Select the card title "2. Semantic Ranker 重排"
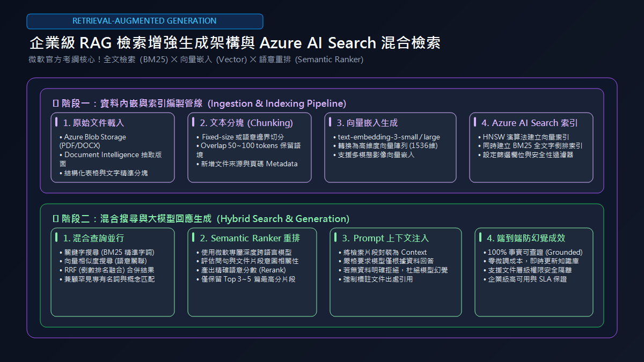 tap(250, 238)
